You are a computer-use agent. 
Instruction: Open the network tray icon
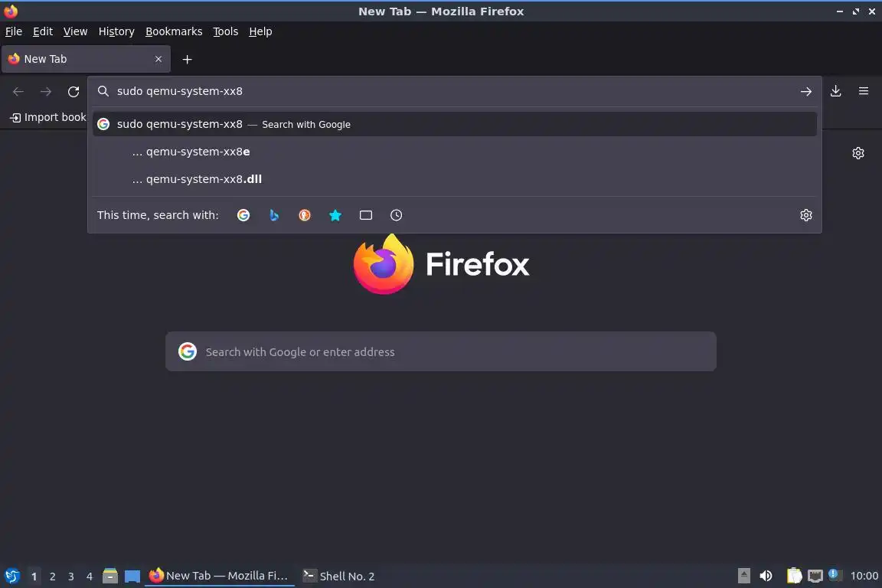pyautogui.click(x=815, y=576)
